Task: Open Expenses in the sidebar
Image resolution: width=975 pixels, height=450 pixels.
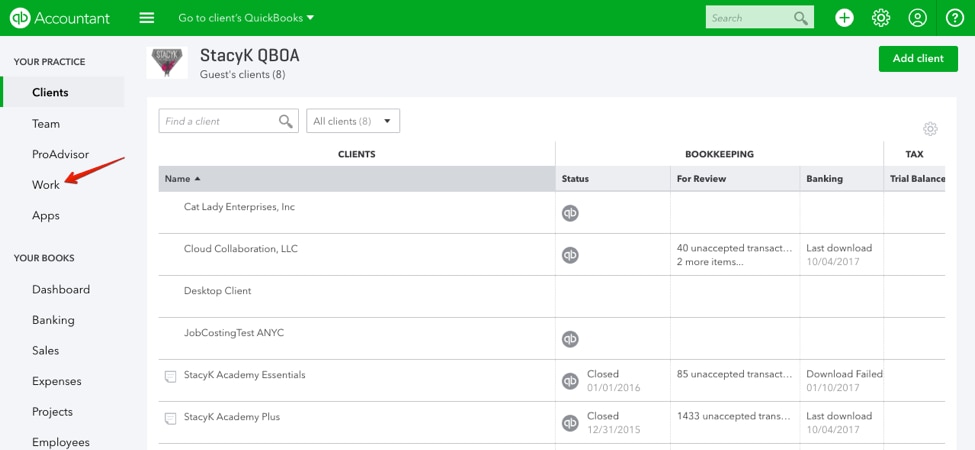Action: coord(57,381)
